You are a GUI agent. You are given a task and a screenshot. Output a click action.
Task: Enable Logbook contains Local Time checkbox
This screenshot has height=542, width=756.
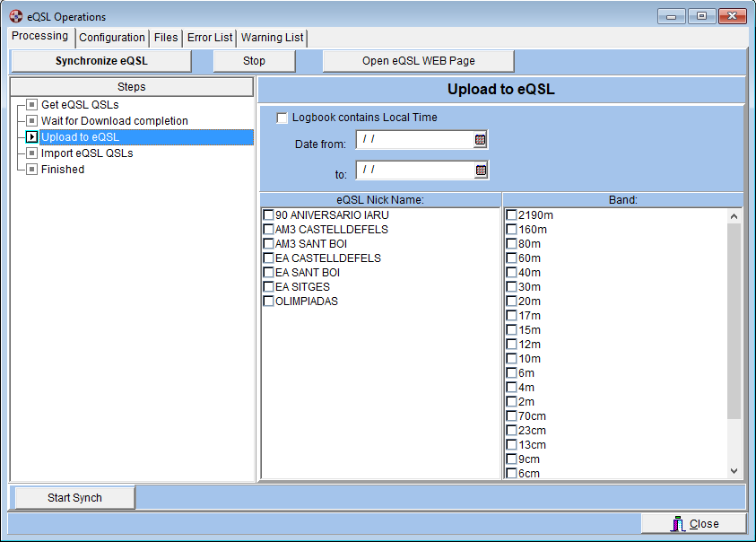[x=282, y=118]
